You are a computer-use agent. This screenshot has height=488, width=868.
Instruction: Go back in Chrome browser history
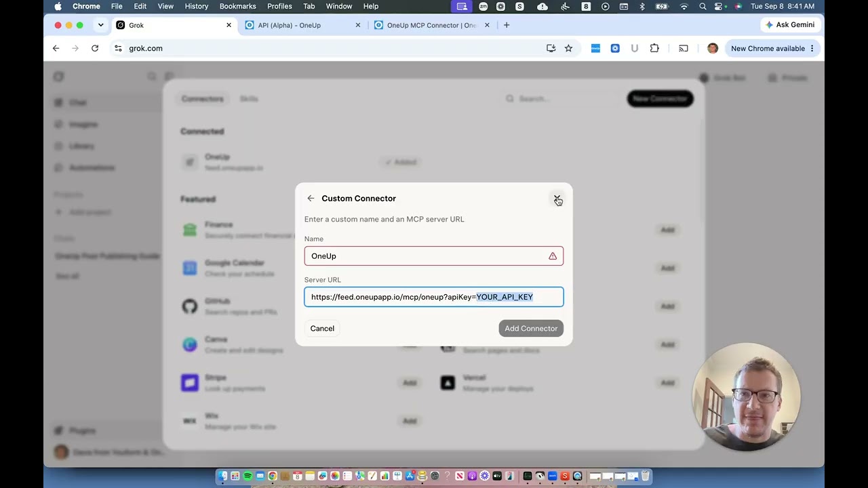pos(56,48)
